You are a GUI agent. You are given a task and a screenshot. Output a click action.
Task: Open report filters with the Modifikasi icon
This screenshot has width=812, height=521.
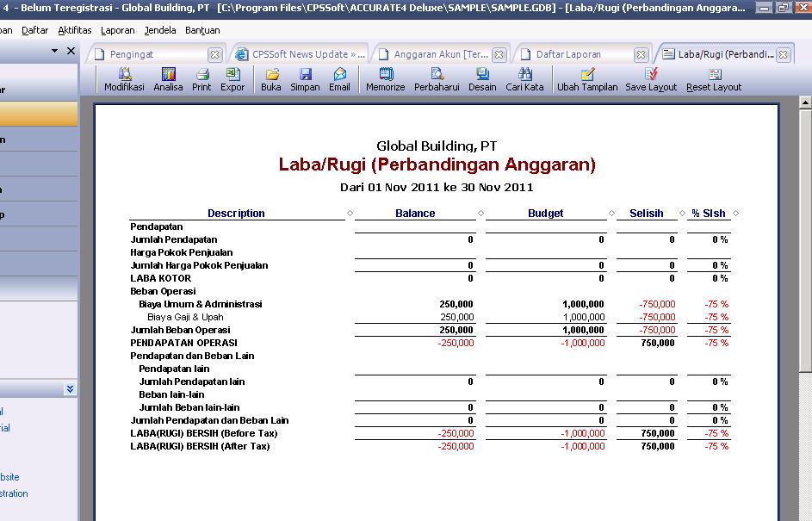click(x=124, y=80)
